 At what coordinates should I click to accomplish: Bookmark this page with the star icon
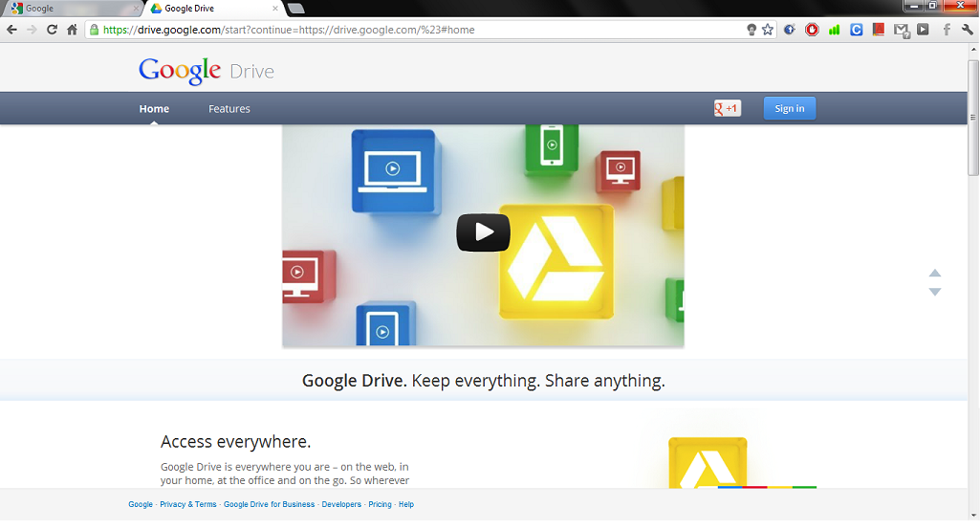tap(768, 30)
